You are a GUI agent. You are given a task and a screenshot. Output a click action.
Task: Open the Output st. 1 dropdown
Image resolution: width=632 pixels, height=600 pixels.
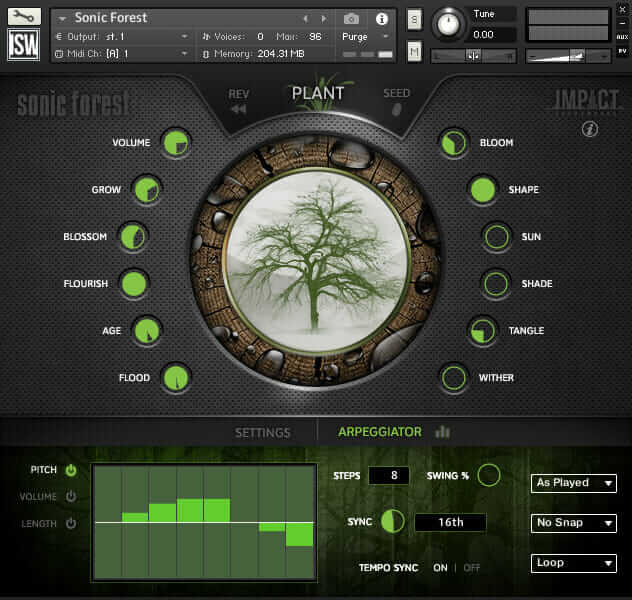[x=123, y=37]
